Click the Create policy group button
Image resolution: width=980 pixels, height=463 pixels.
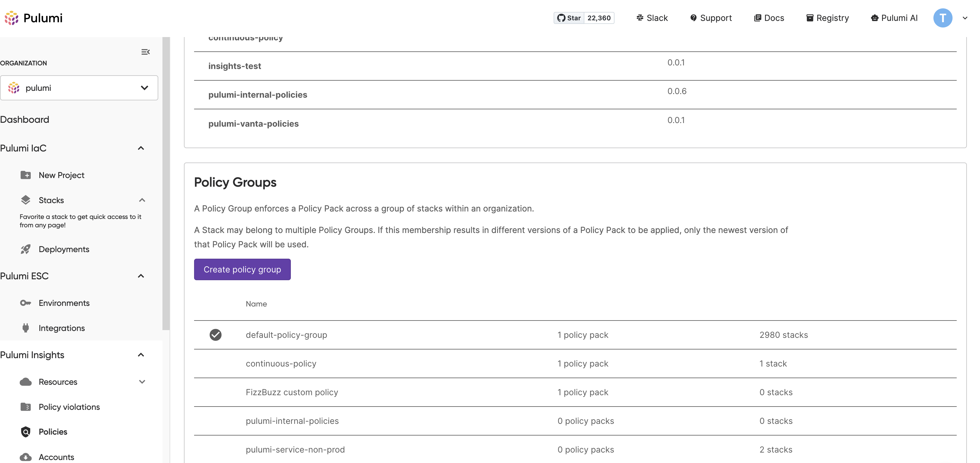point(242,269)
